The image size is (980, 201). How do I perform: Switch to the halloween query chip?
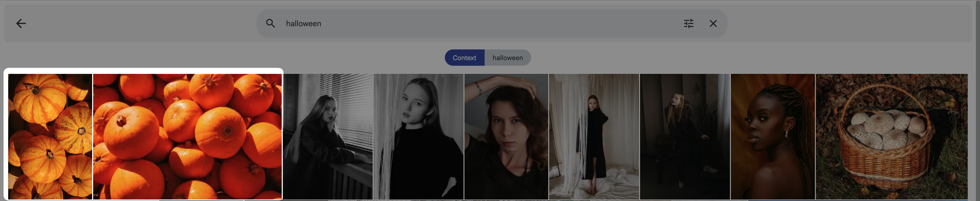[x=508, y=58]
